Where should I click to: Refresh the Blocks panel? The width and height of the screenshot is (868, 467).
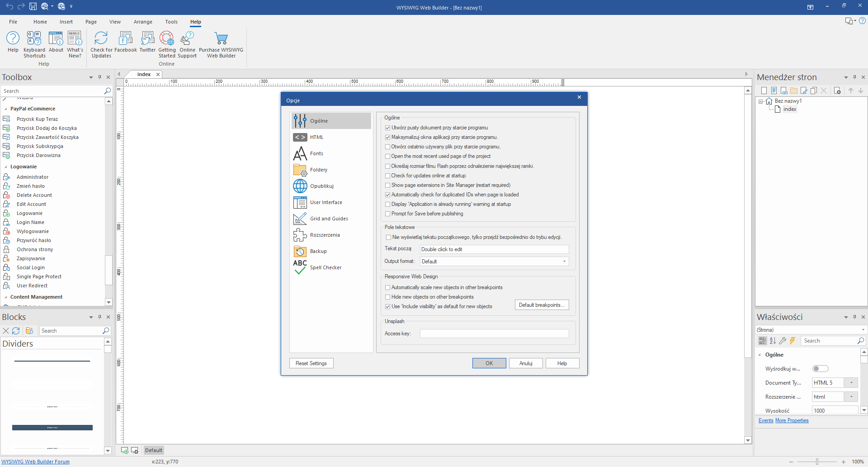[x=16, y=331]
